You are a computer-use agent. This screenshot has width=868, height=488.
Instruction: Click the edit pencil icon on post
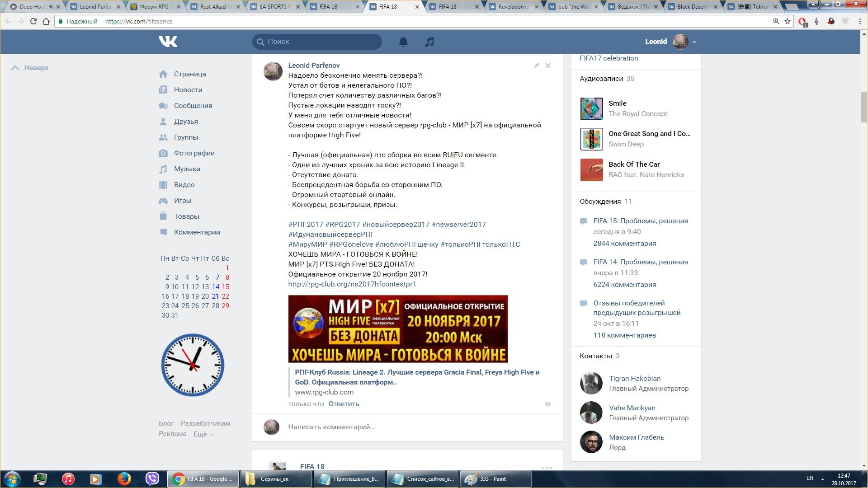[x=536, y=66]
